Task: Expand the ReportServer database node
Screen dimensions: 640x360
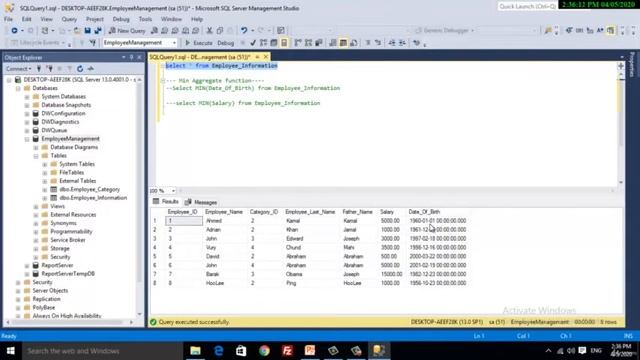Action: (x=27, y=265)
